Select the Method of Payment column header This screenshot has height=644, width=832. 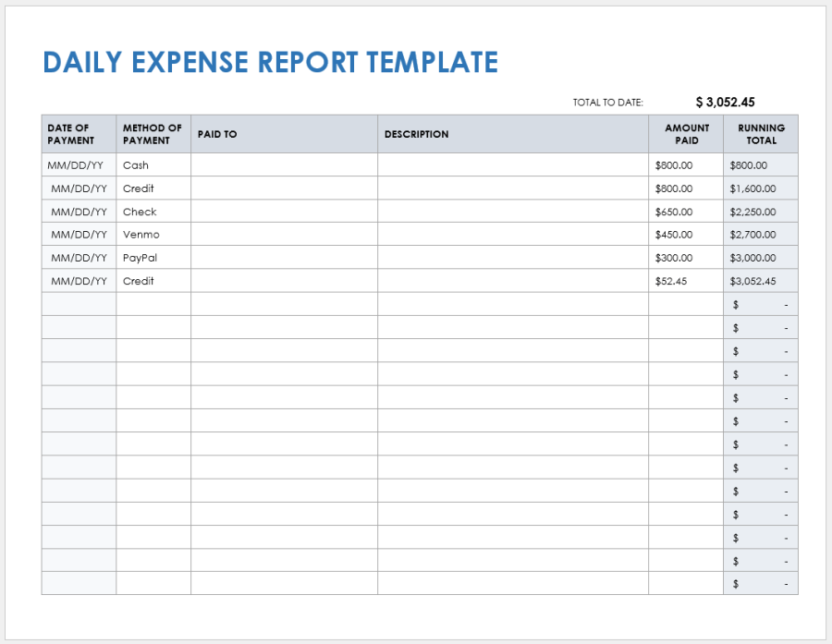pyautogui.click(x=153, y=134)
